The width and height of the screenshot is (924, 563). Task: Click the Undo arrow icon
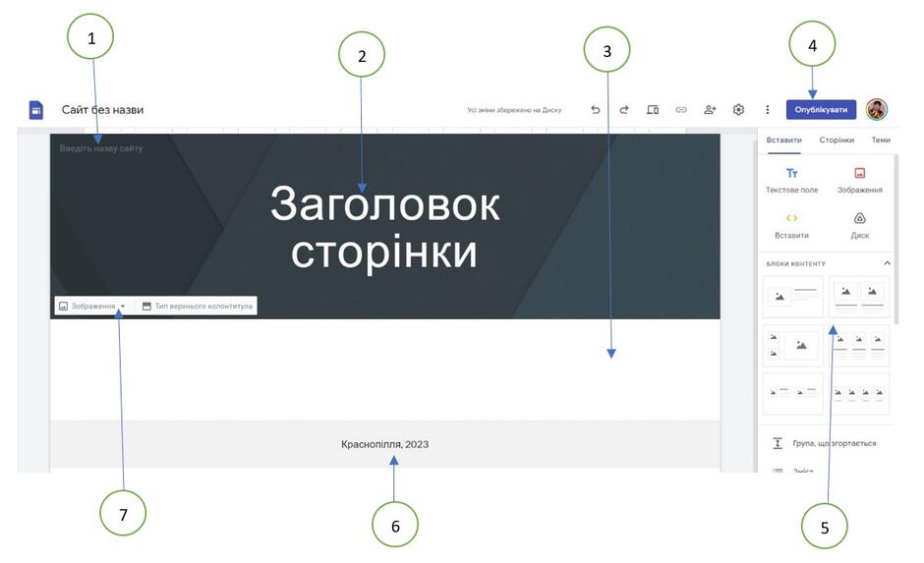point(595,109)
